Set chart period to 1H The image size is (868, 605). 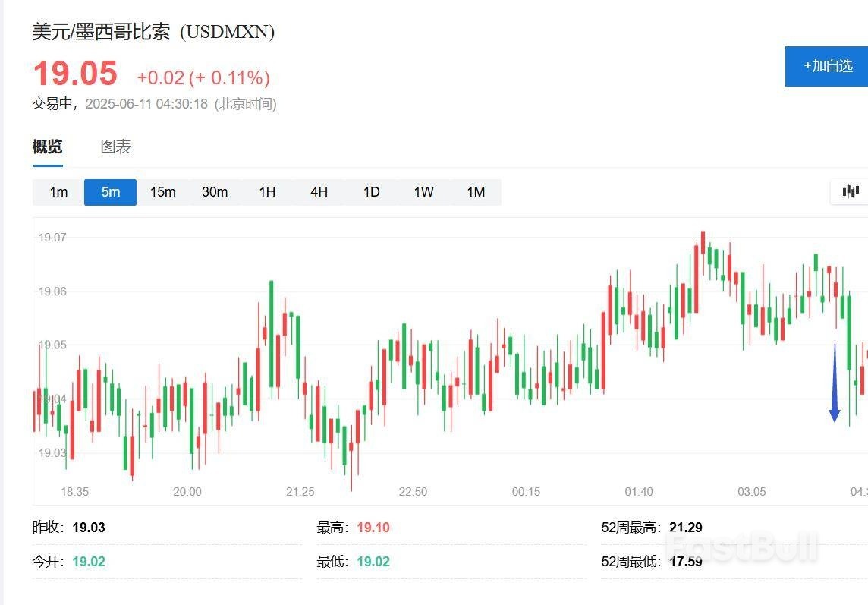pyautogui.click(x=267, y=192)
